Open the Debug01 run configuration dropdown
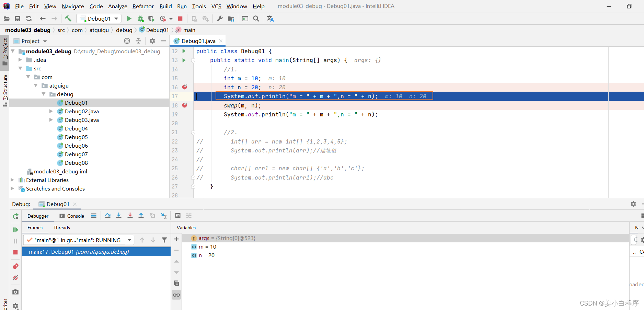Image resolution: width=644 pixels, height=310 pixels. pyautogui.click(x=99, y=19)
